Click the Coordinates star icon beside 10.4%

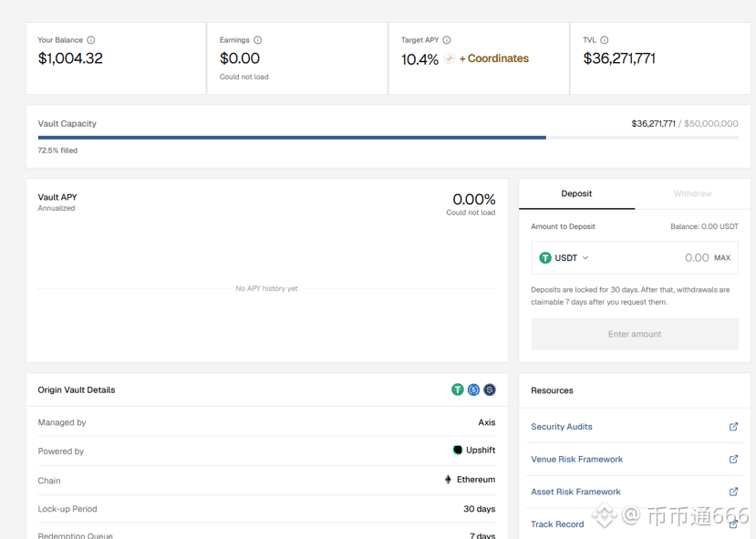click(450, 58)
